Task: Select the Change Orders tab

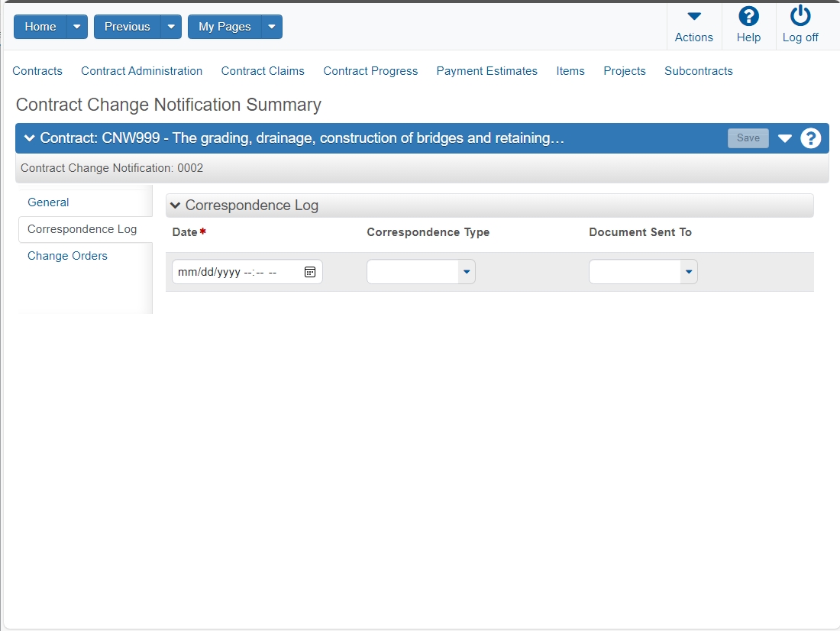Action: pyautogui.click(x=67, y=256)
